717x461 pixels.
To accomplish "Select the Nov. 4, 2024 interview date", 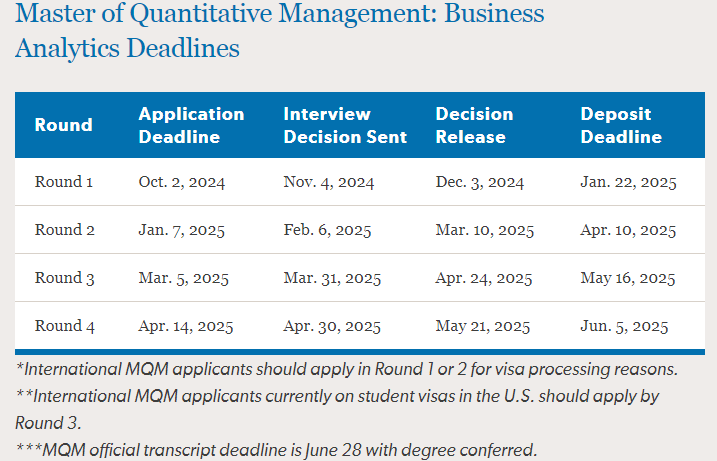I will click(x=329, y=182).
